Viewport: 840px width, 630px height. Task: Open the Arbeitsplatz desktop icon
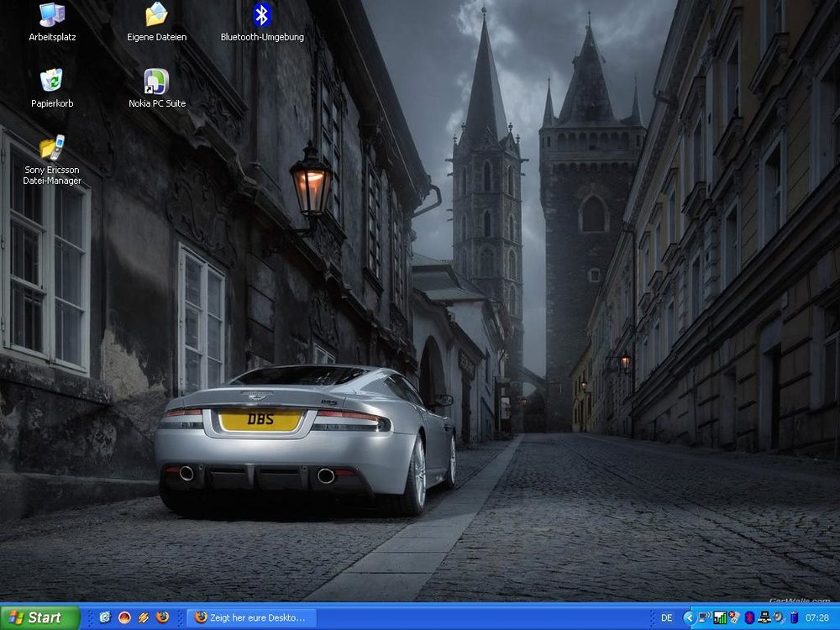click(x=52, y=15)
